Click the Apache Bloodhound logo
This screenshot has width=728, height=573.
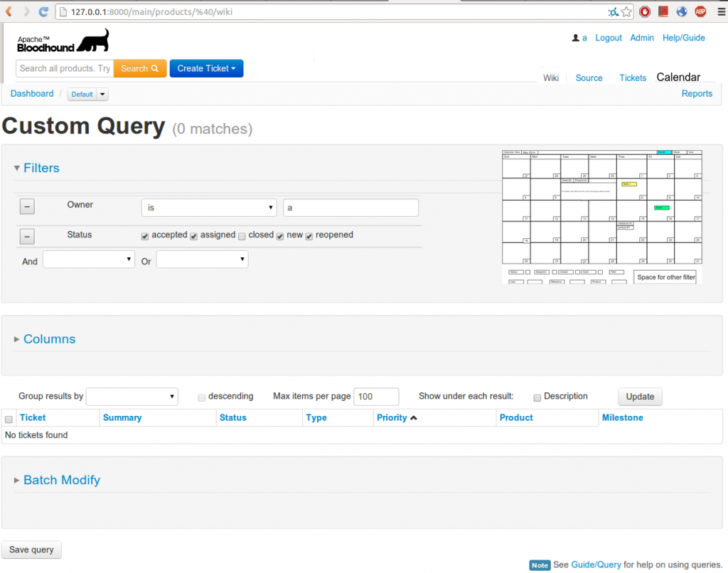point(63,42)
